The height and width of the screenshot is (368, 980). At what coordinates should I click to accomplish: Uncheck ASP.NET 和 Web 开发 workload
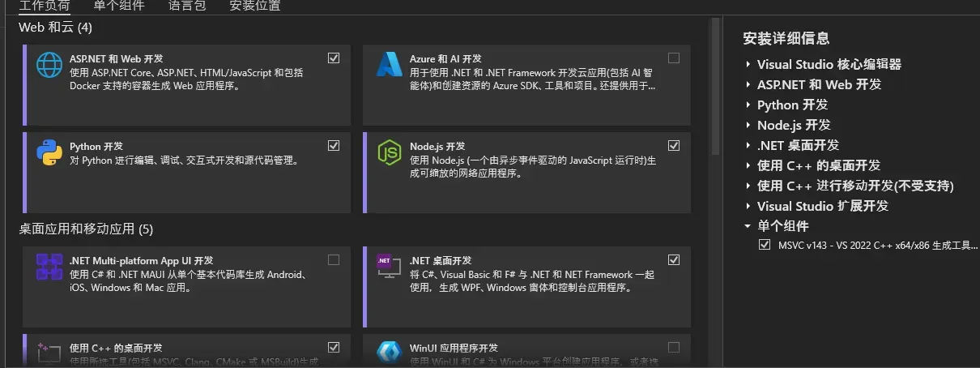click(334, 58)
